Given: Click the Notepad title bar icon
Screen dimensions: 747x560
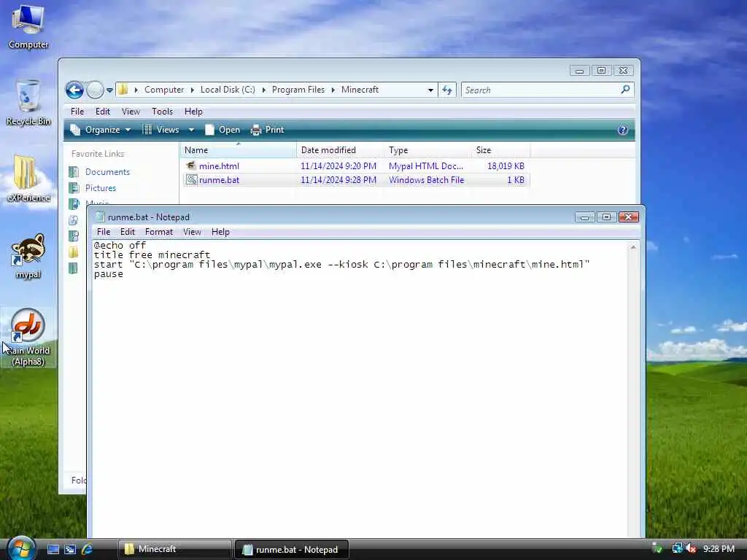Looking at the screenshot, I should pyautogui.click(x=99, y=217).
